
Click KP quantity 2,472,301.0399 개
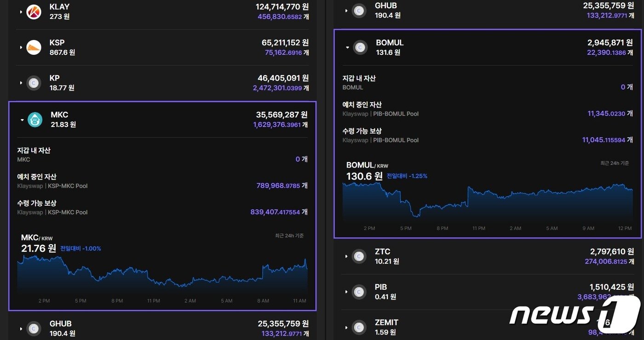[281, 88]
